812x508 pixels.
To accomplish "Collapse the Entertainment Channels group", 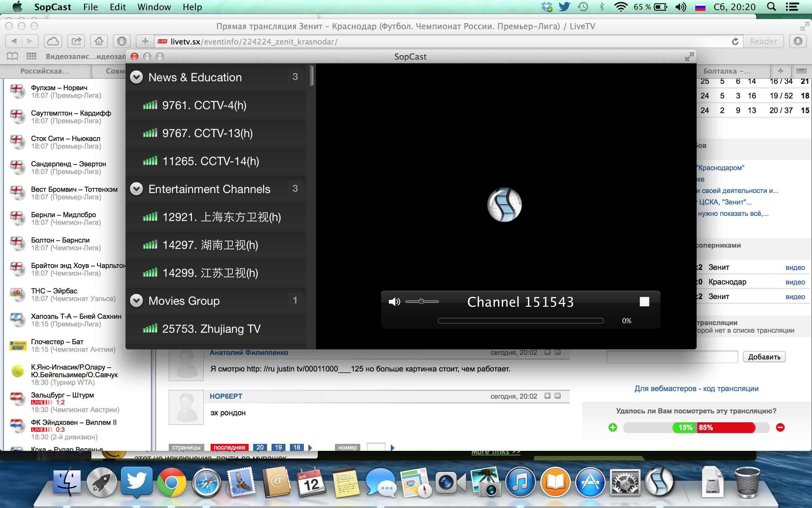I will (136, 189).
